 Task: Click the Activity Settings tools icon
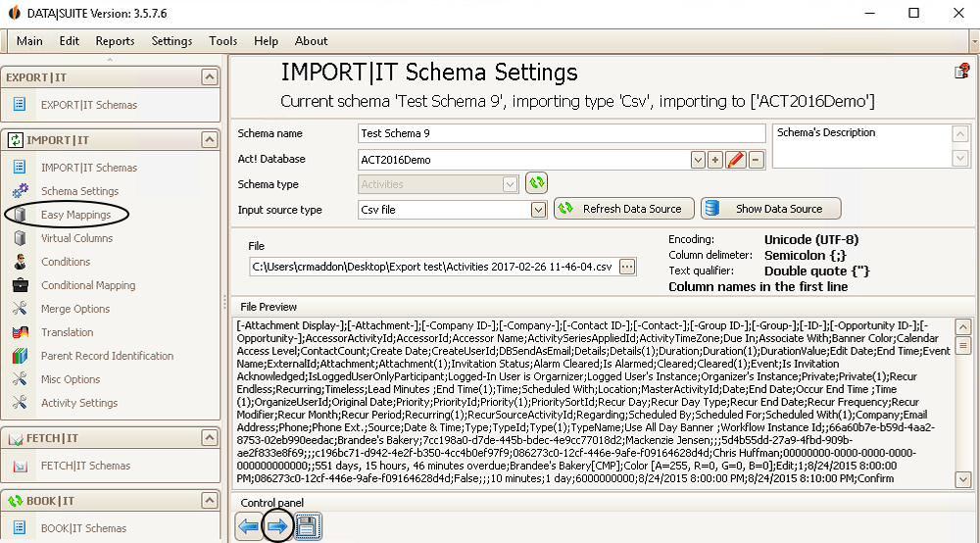tap(20, 403)
